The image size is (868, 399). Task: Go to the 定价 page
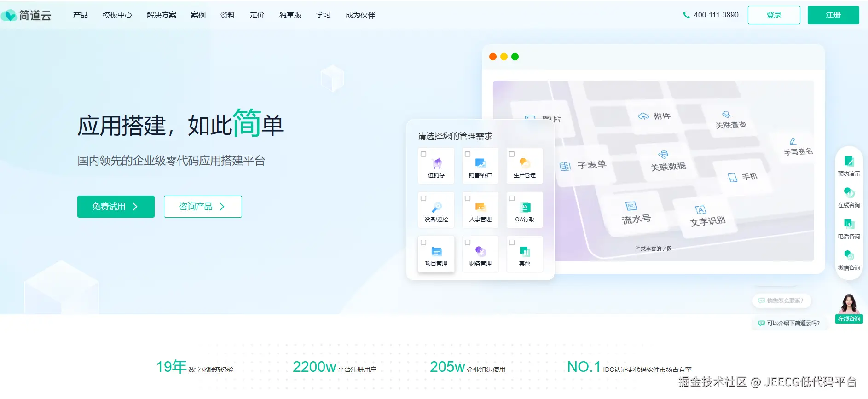[257, 15]
